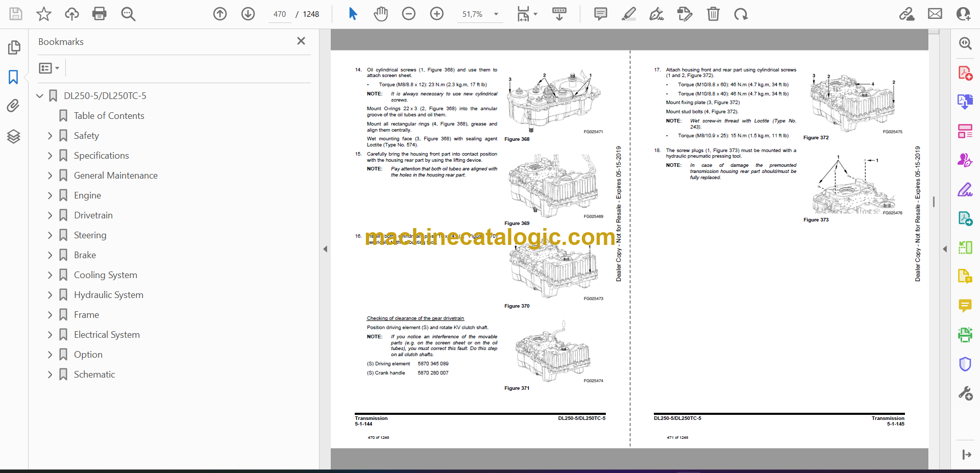
Task: Open Table of Contents bookmark
Action: tap(109, 116)
